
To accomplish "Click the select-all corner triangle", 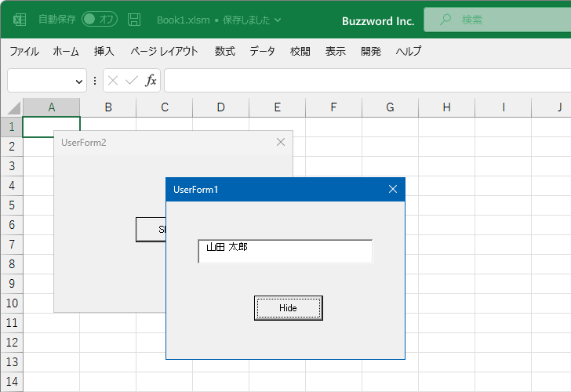I will (14, 108).
